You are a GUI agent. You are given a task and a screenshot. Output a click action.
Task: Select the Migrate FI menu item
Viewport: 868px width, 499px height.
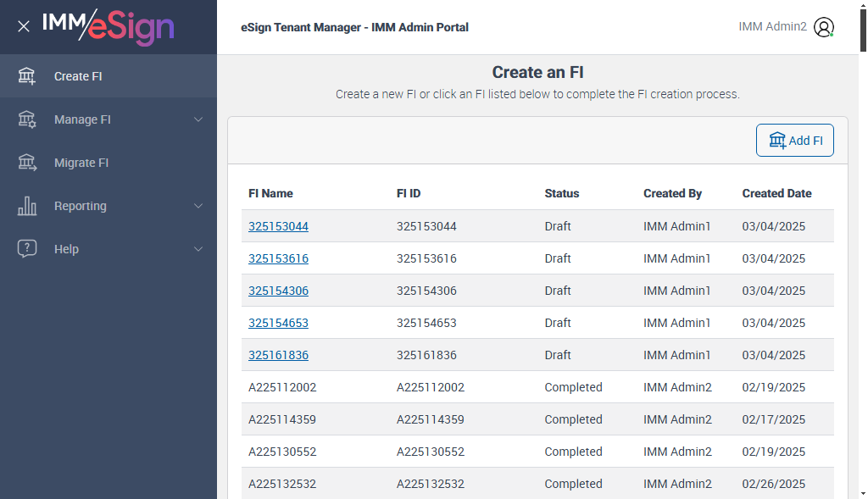tap(81, 163)
